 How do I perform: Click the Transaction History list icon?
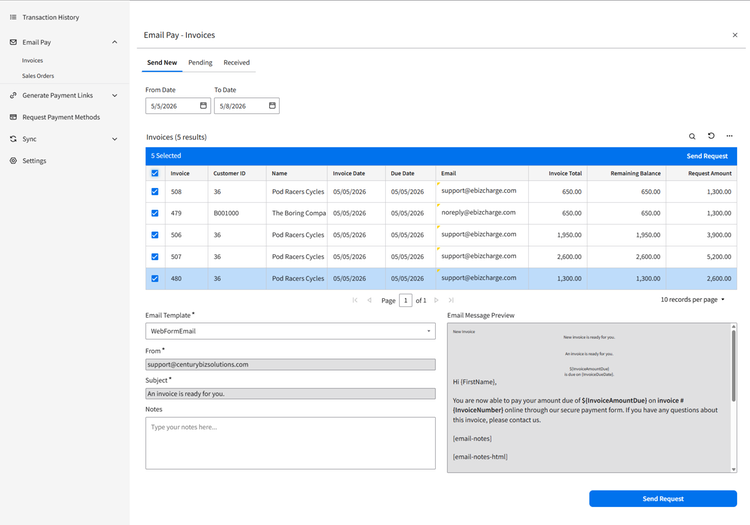(13, 17)
